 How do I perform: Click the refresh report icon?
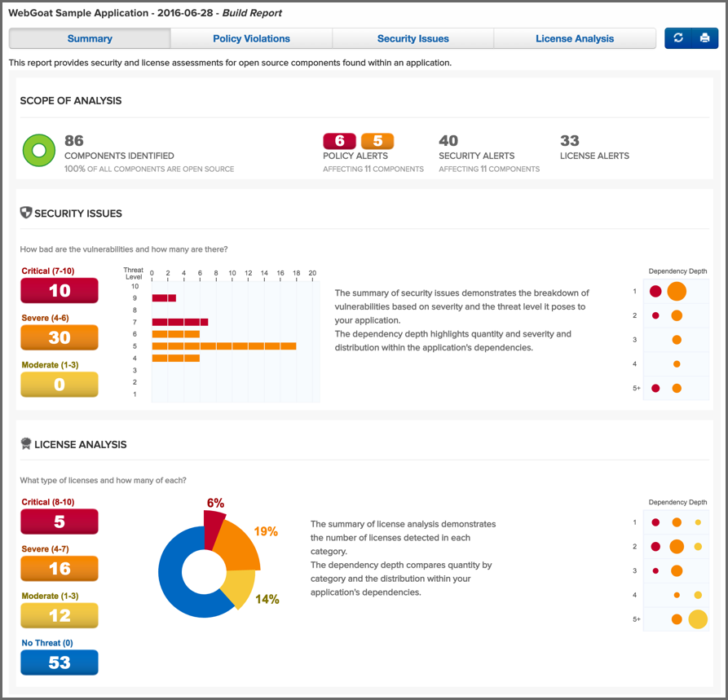click(678, 38)
